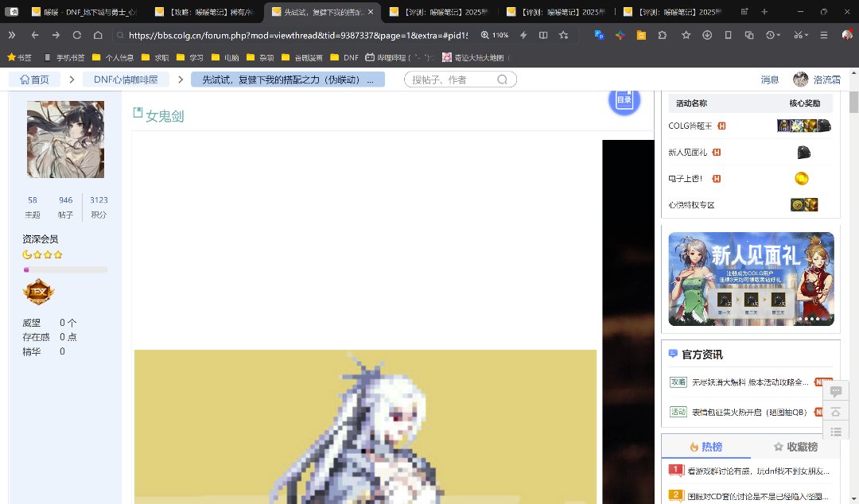Click the poster's EX medal badge

click(x=38, y=292)
